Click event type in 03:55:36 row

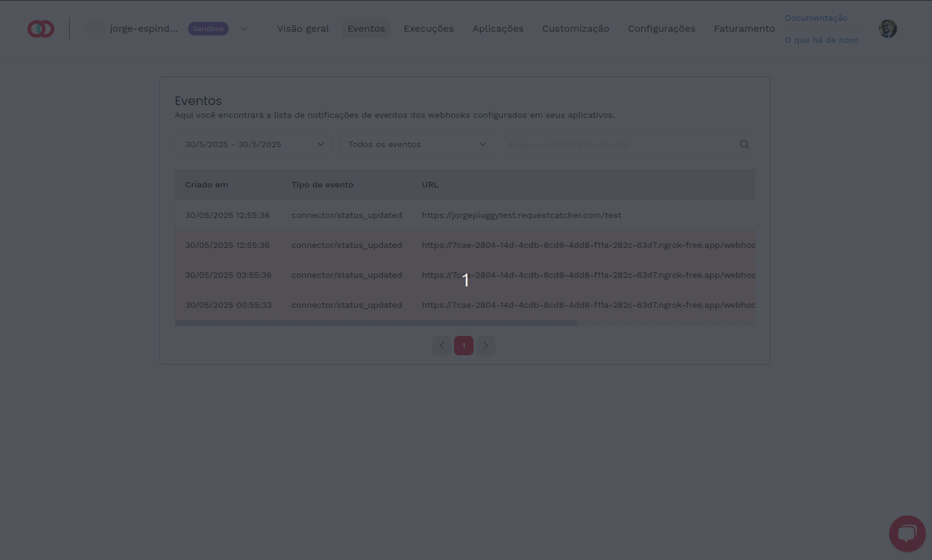[x=347, y=275]
